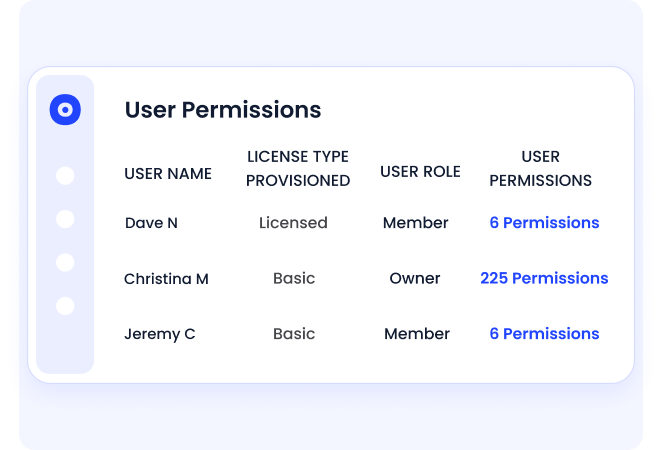
Task: Select the USER ROLE column header
Action: coord(420,172)
